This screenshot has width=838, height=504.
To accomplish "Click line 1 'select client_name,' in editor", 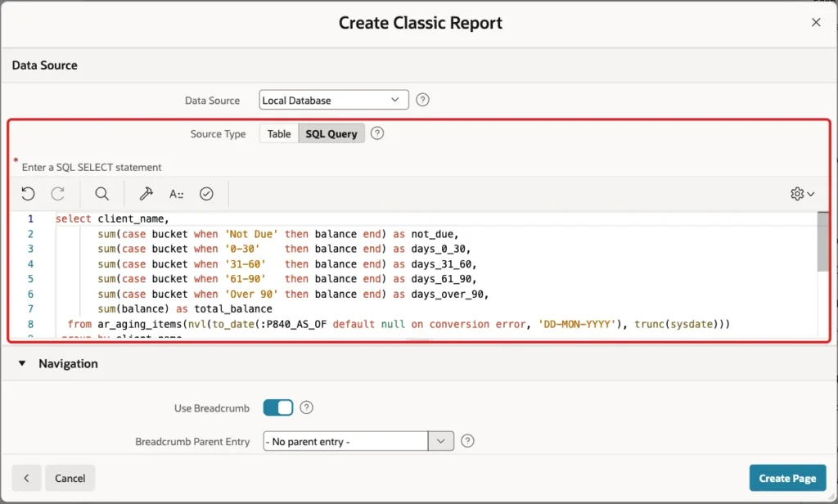I will (112, 218).
